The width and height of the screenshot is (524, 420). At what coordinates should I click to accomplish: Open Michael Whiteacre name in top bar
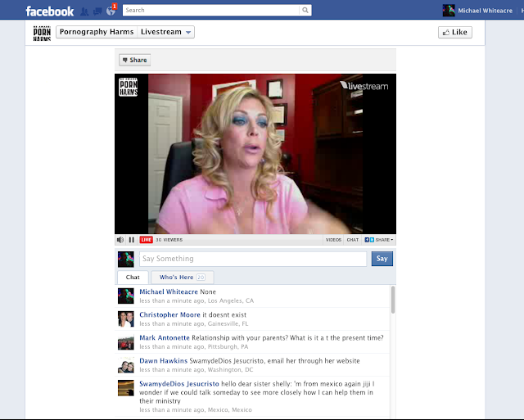coord(485,11)
